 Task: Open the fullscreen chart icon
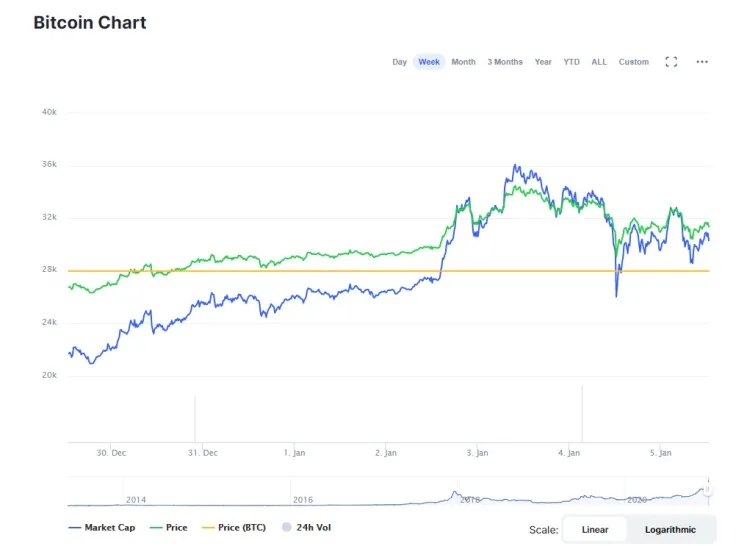pos(671,62)
